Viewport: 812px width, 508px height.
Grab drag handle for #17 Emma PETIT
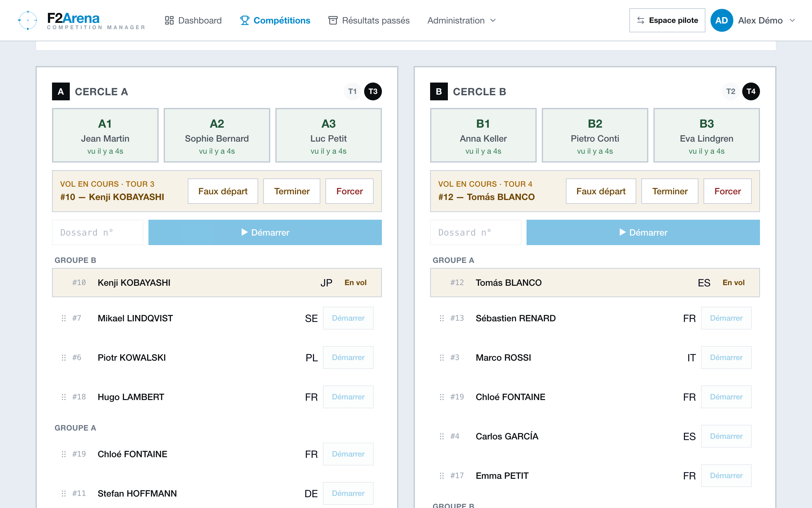click(x=442, y=475)
